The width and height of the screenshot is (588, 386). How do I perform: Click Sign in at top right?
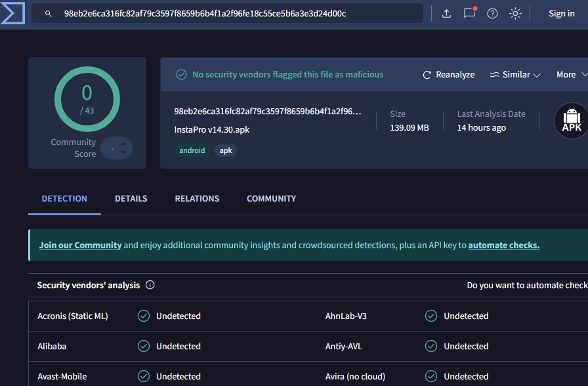pyautogui.click(x=561, y=14)
